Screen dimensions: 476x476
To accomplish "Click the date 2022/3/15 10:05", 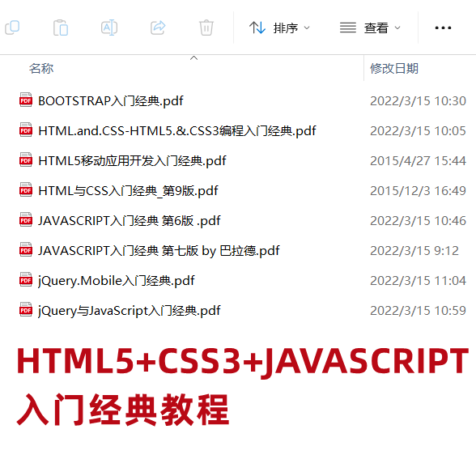I will (418, 131).
